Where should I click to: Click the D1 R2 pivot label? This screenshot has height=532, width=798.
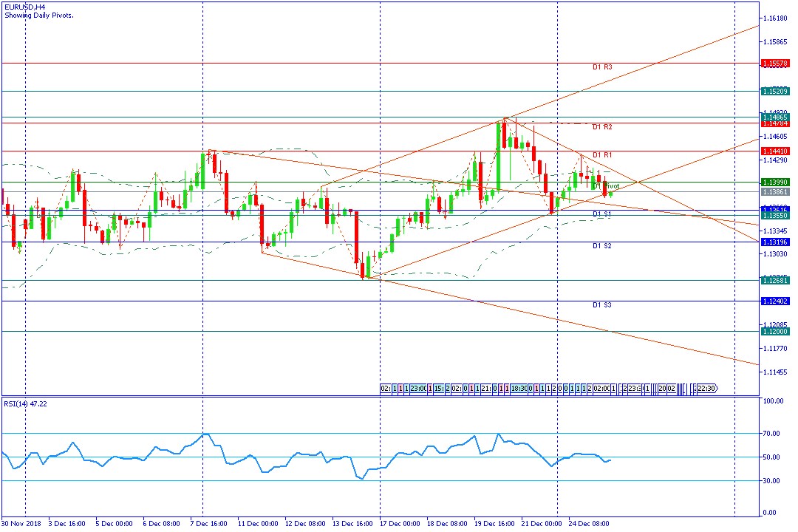pos(602,127)
